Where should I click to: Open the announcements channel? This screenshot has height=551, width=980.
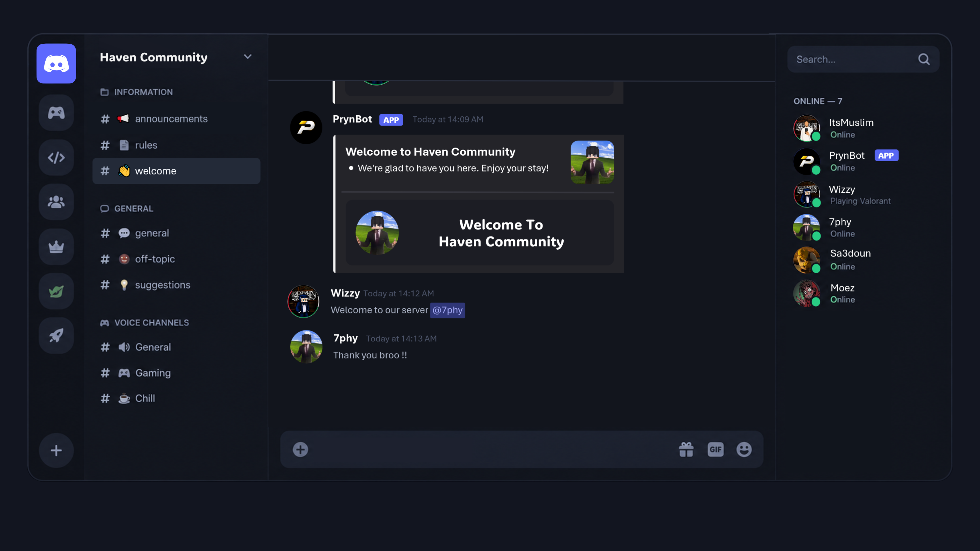(x=176, y=119)
